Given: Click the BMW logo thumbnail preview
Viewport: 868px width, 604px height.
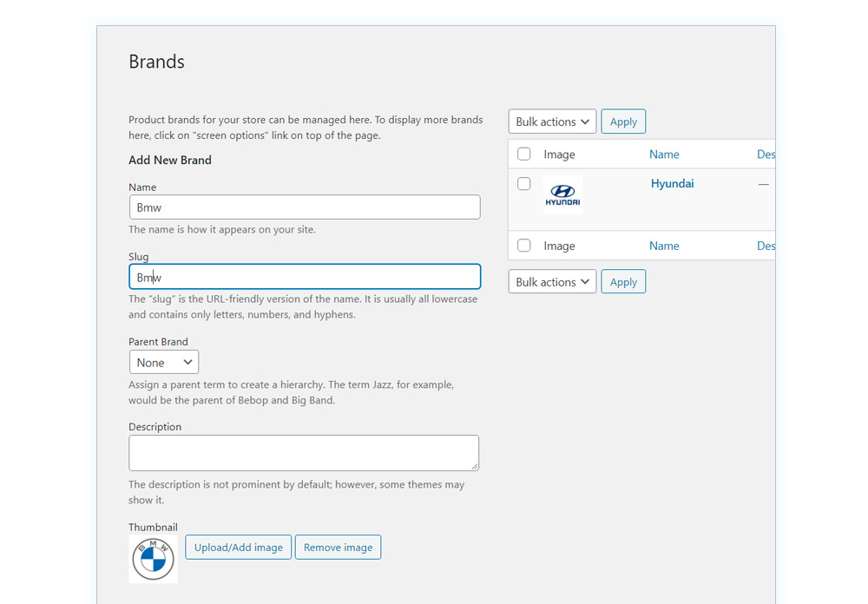Looking at the screenshot, I should click(x=153, y=559).
